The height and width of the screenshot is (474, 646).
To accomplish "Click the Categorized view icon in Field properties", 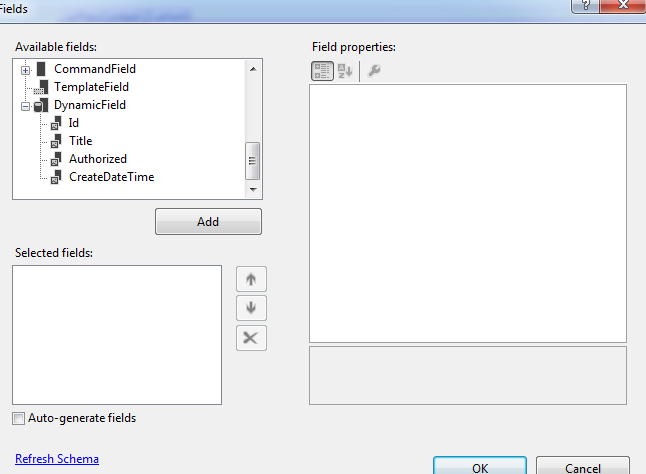I will (x=322, y=71).
